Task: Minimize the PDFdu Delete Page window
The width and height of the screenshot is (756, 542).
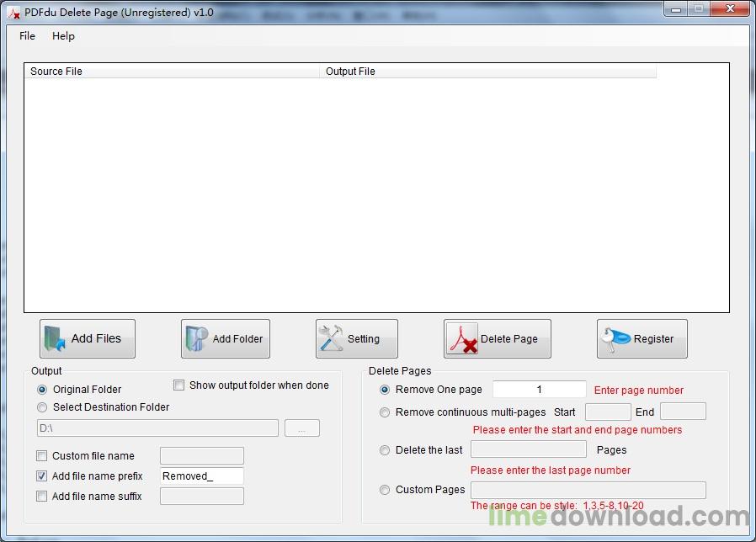Action: tap(675, 9)
